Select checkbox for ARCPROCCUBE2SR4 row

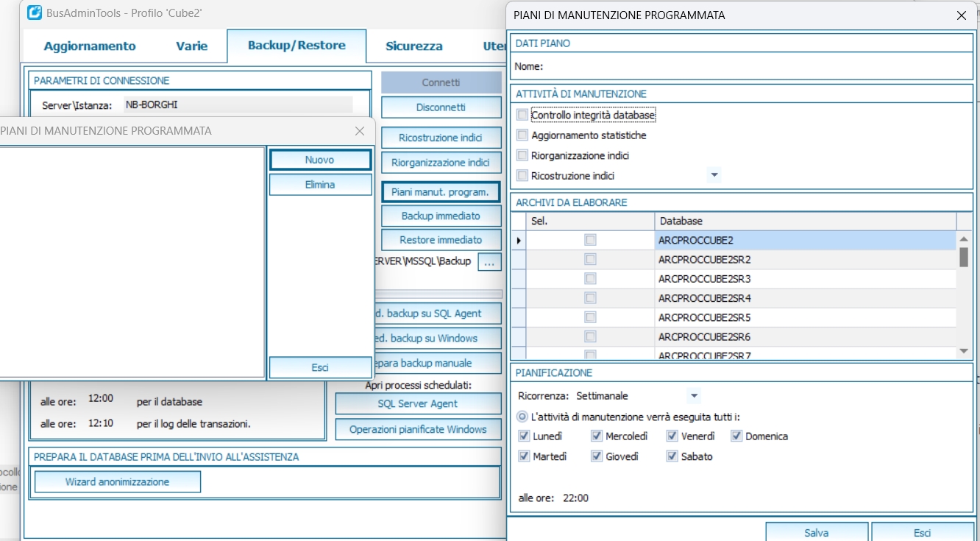pos(590,298)
